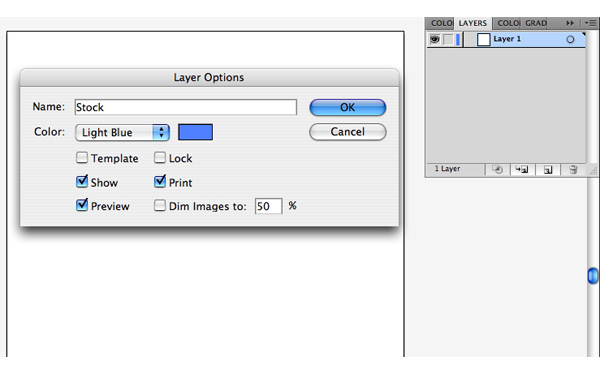
Task: Click the Delete Selection trash icon
Action: [573, 169]
